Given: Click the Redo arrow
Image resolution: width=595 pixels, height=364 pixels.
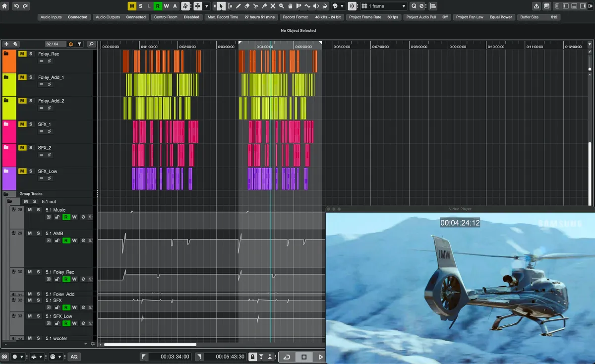Looking at the screenshot, I should pos(25,6).
